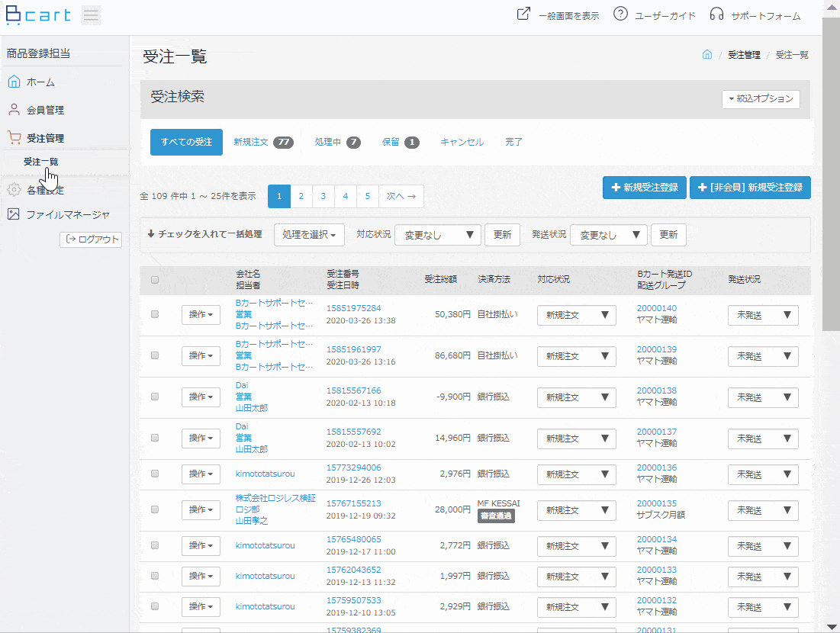Viewport: 840px width, 633px height.
Task: Open order number 15767155213 link
Action: click(353, 503)
